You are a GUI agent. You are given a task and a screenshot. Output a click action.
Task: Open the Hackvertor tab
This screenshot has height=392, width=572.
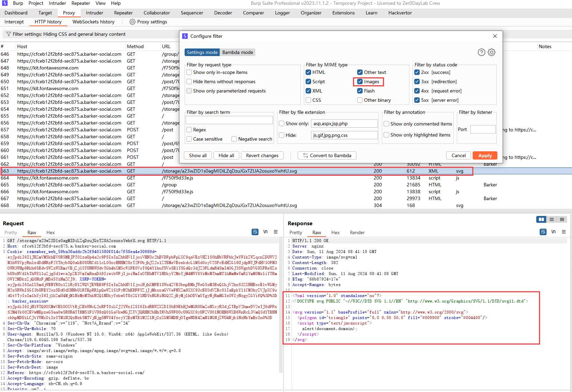coord(400,13)
